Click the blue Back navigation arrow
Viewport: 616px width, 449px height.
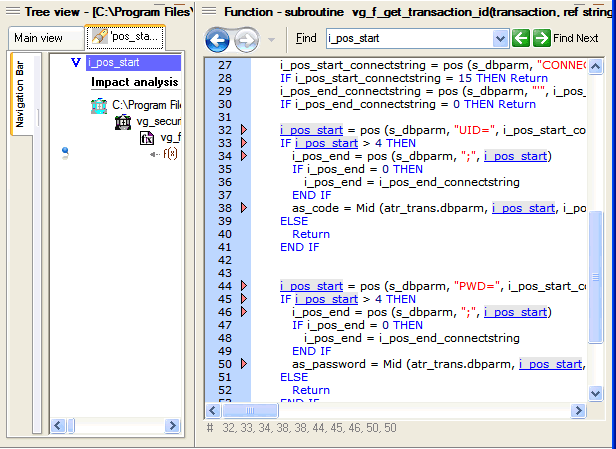pyautogui.click(x=218, y=39)
